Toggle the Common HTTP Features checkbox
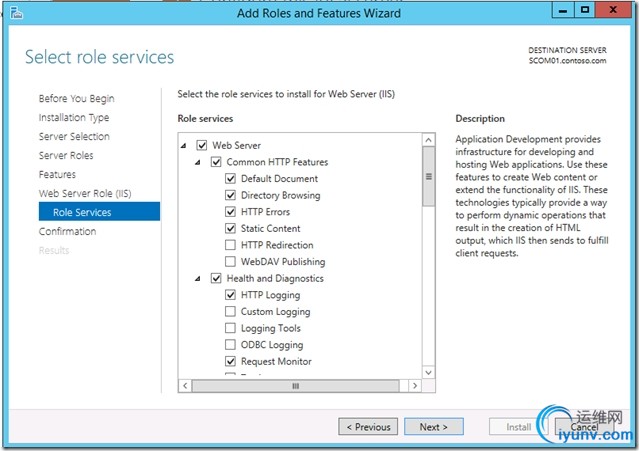639x451 pixels. pyautogui.click(x=216, y=162)
